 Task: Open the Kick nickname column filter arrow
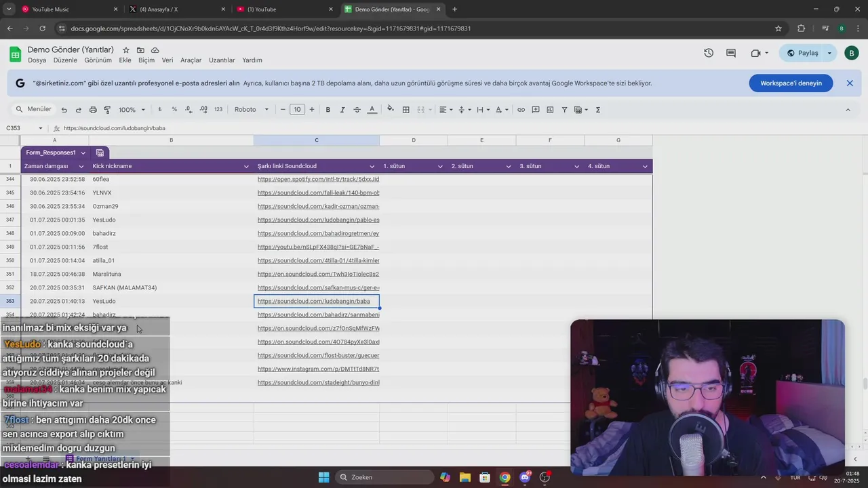coord(246,167)
